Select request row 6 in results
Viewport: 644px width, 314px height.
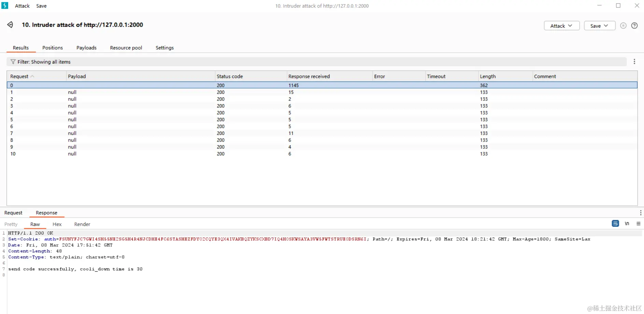click(x=322, y=126)
